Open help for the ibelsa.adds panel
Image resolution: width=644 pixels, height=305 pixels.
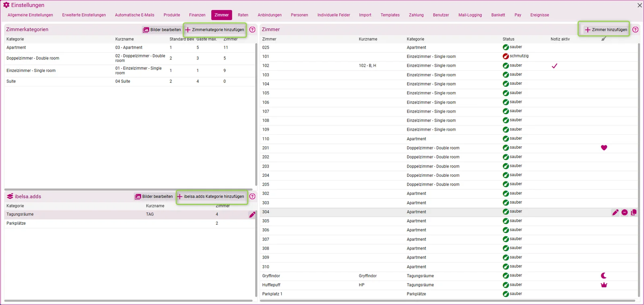click(x=252, y=197)
